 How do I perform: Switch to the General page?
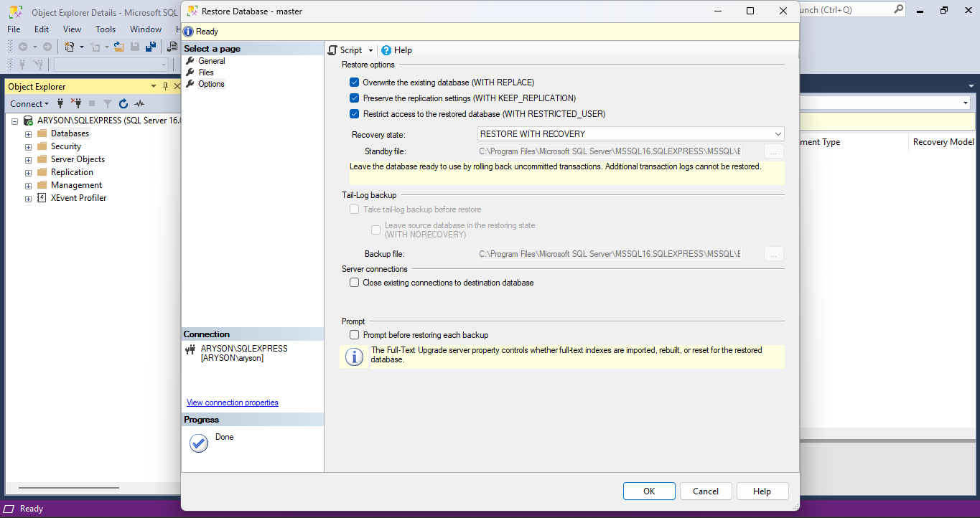point(211,60)
